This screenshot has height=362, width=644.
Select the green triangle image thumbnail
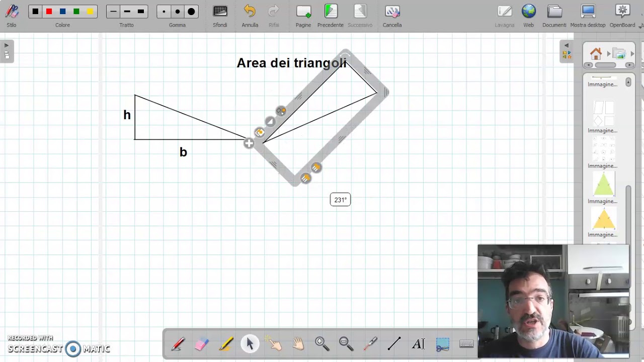[x=603, y=184]
